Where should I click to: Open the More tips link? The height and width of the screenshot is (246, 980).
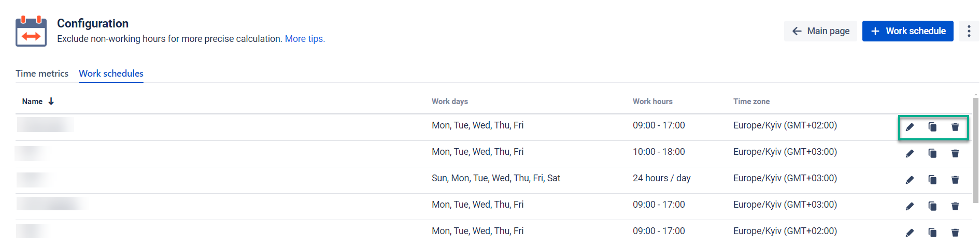(x=305, y=39)
